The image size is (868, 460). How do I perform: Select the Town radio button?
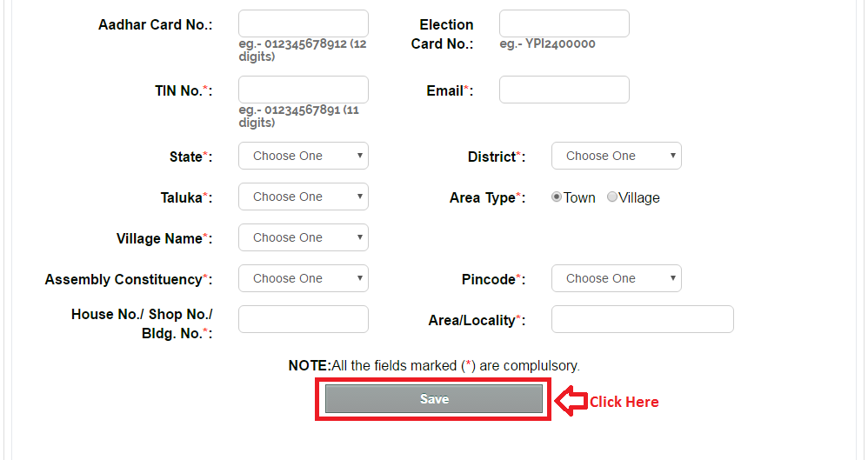pyautogui.click(x=557, y=197)
